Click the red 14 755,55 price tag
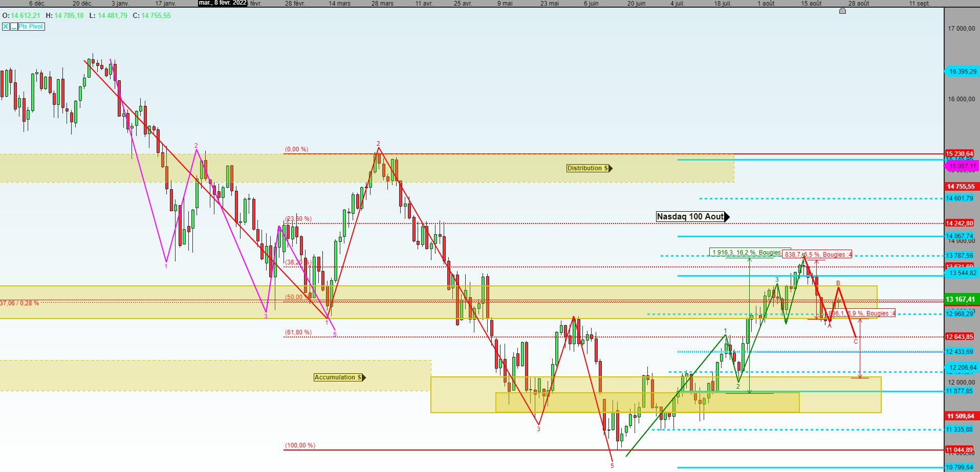 tap(962, 187)
